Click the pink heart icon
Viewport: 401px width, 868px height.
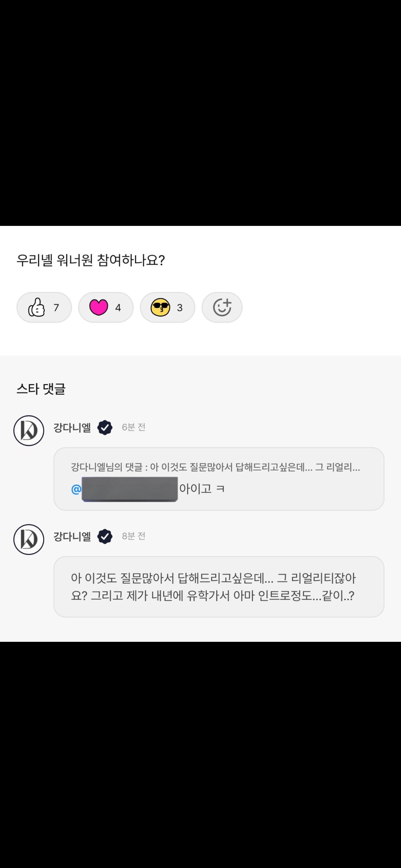click(x=99, y=307)
